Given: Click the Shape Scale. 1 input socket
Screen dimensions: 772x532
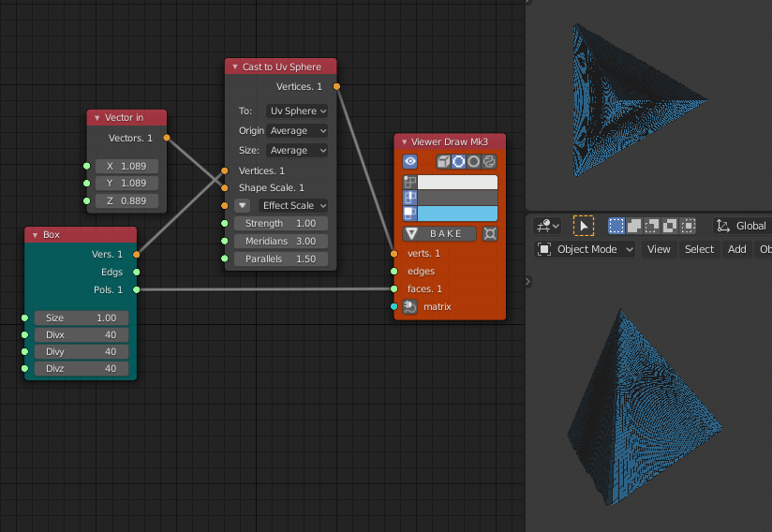Looking at the screenshot, I should pyautogui.click(x=225, y=187).
